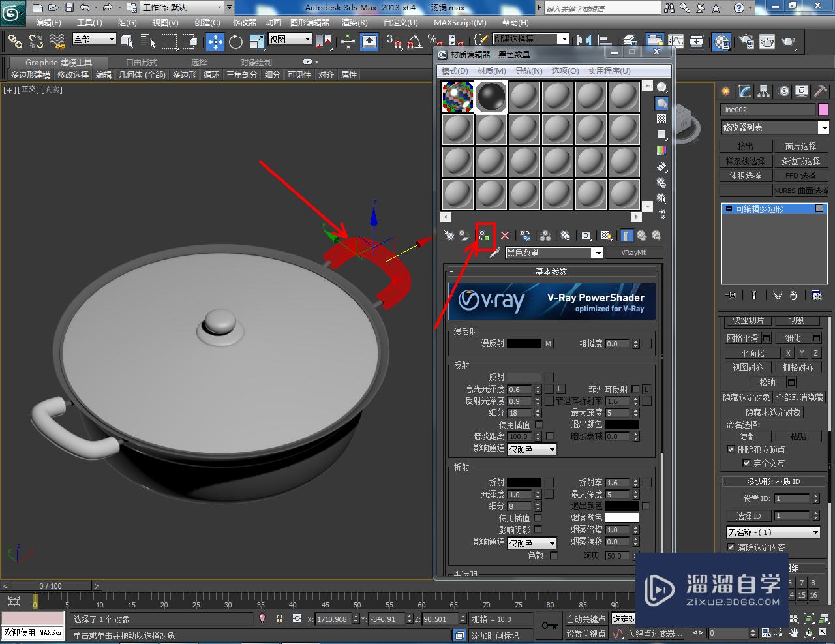Click VRayMtl material type button
Viewport: 835px width, 644px height.
pyautogui.click(x=633, y=253)
